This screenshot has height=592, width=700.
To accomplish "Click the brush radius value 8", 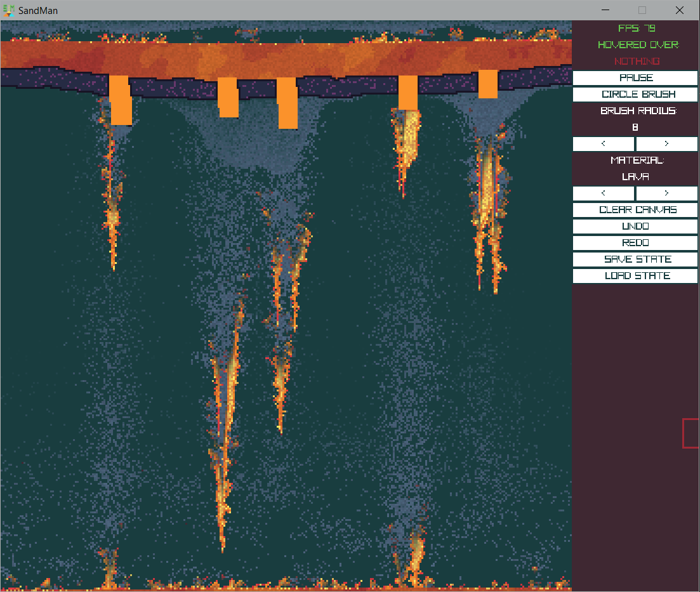I will click(x=635, y=128).
